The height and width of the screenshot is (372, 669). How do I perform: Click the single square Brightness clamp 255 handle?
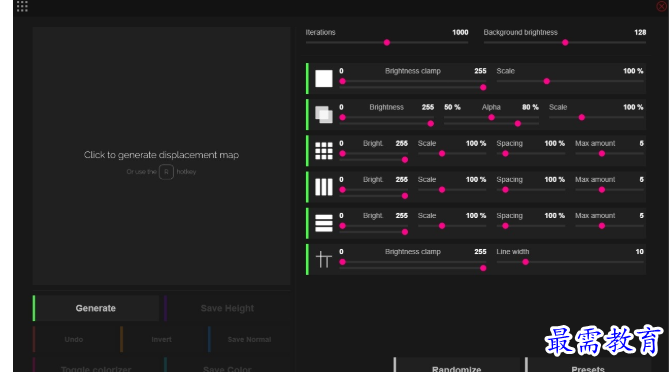(x=483, y=87)
